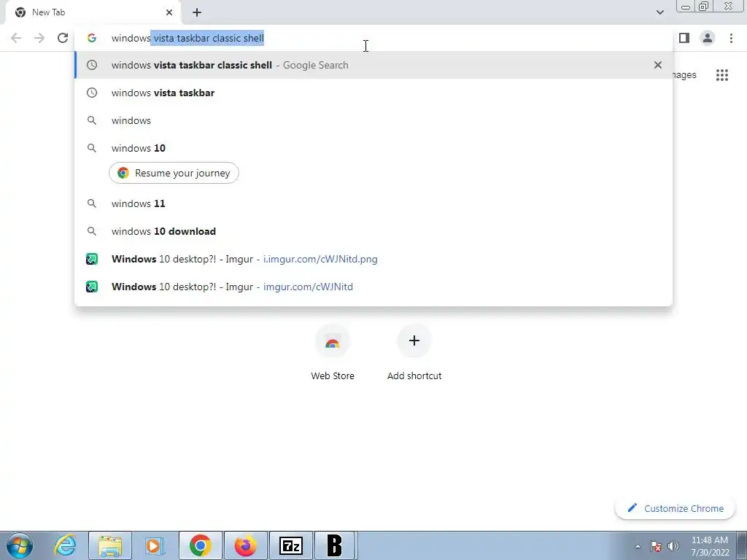The height and width of the screenshot is (560, 747).
Task: Click the browser back arrow
Action: 16,38
